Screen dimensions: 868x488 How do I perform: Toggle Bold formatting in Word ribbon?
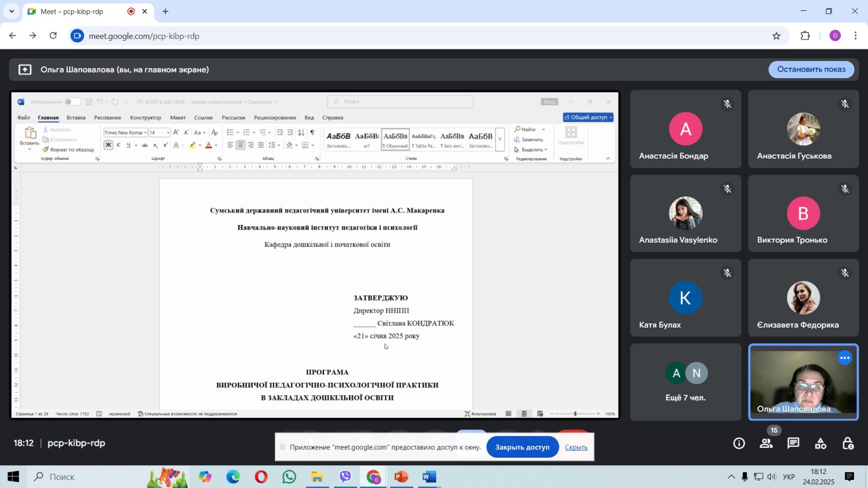[108, 145]
